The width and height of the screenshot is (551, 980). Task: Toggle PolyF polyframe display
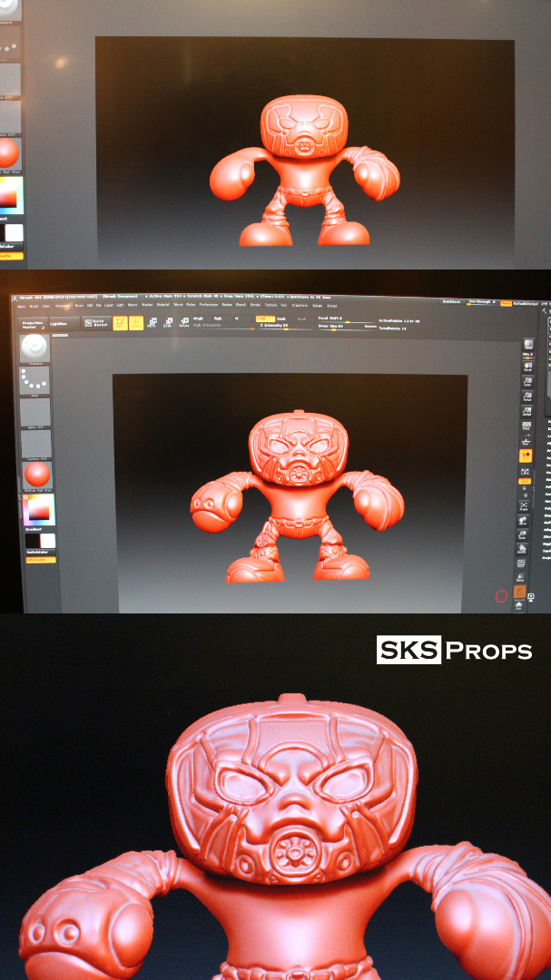[522, 563]
